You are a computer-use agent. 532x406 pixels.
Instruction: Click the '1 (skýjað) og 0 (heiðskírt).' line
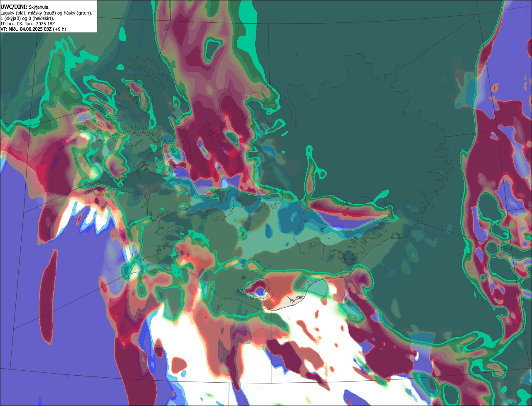27,18
